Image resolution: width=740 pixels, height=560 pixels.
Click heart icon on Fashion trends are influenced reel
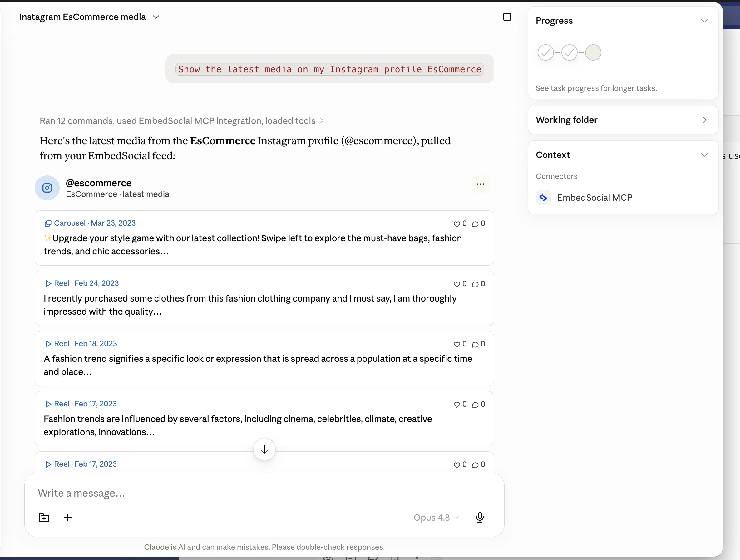[x=456, y=405]
